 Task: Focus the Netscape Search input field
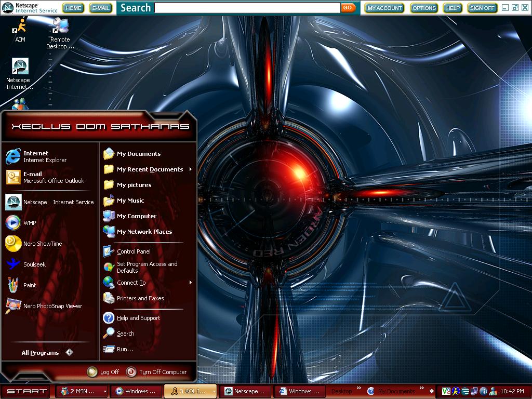point(247,8)
